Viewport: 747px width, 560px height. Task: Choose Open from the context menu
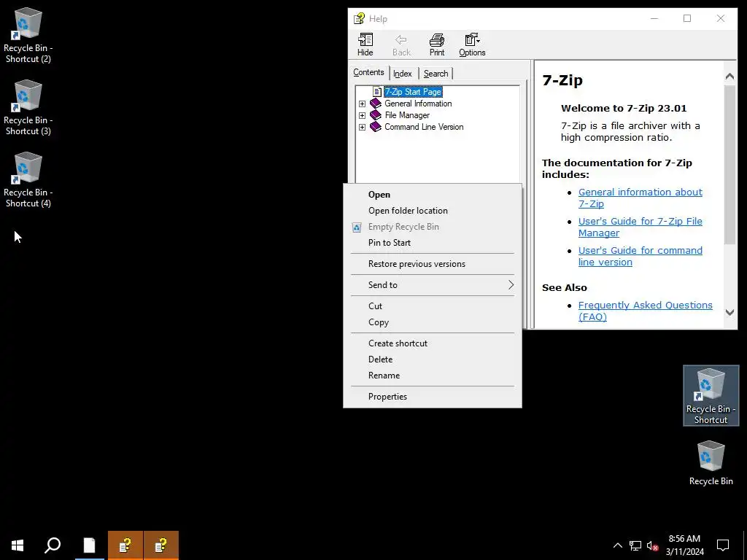point(432,194)
